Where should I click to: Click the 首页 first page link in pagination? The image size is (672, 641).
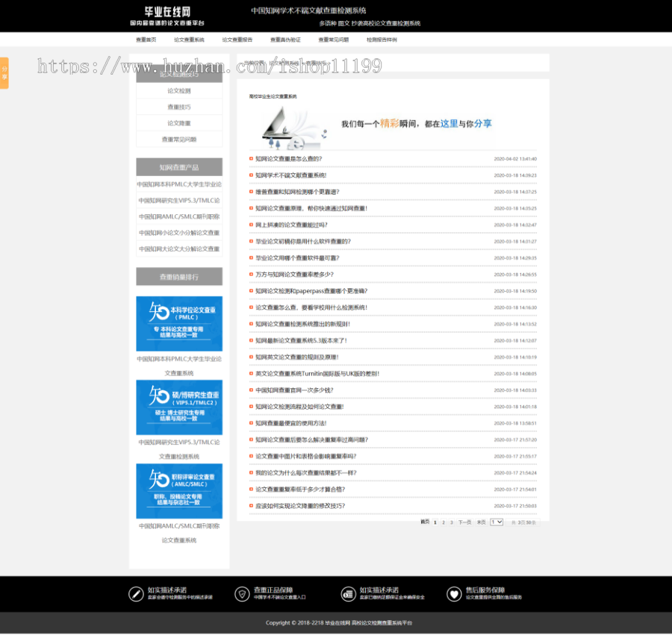(x=425, y=522)
